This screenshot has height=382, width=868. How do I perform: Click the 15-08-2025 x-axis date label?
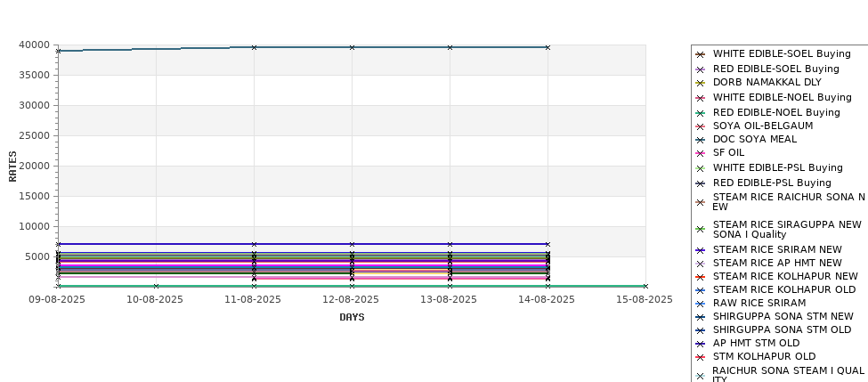[x=645, y=299]
